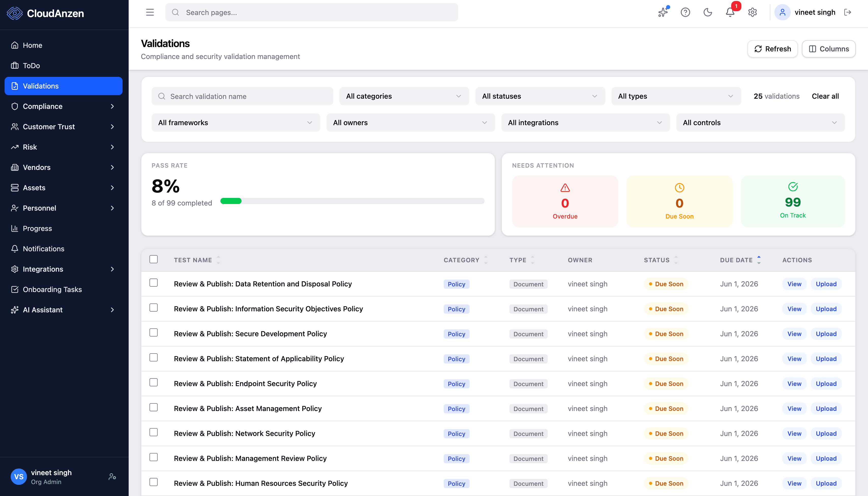Open the All controls dropdown

coord(760,123)
